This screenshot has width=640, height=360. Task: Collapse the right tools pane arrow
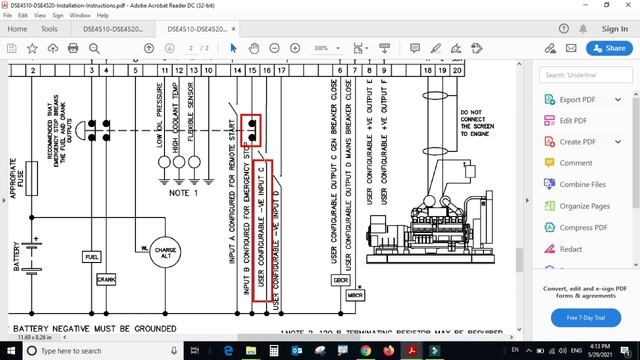point(527,200)
